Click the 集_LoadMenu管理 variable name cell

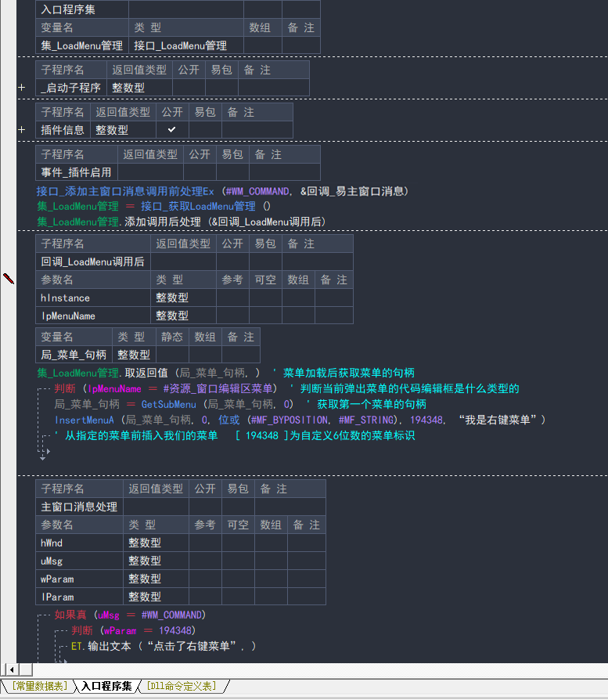click(82, 46)
